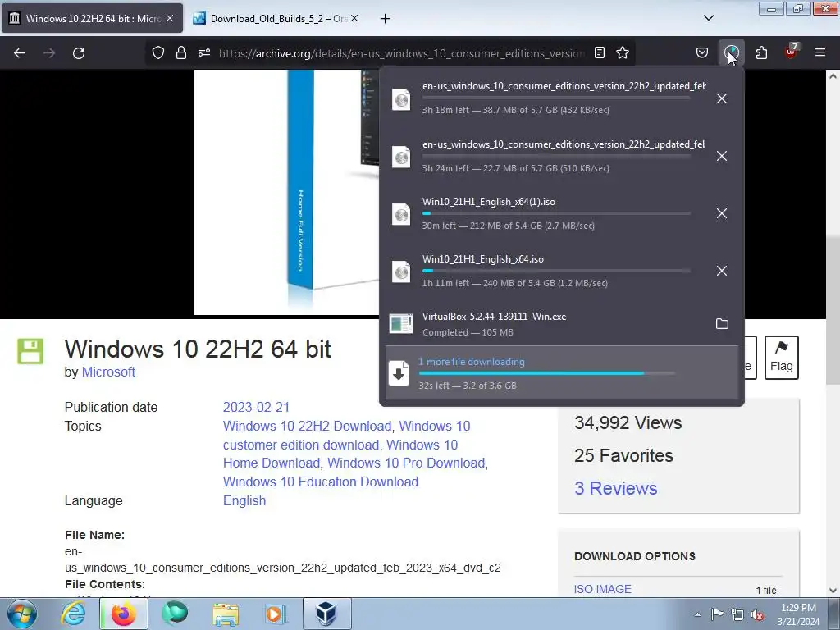Screen dimensions: 840x630
Task: Show hidden system tray icons
Action: point(697,614)
